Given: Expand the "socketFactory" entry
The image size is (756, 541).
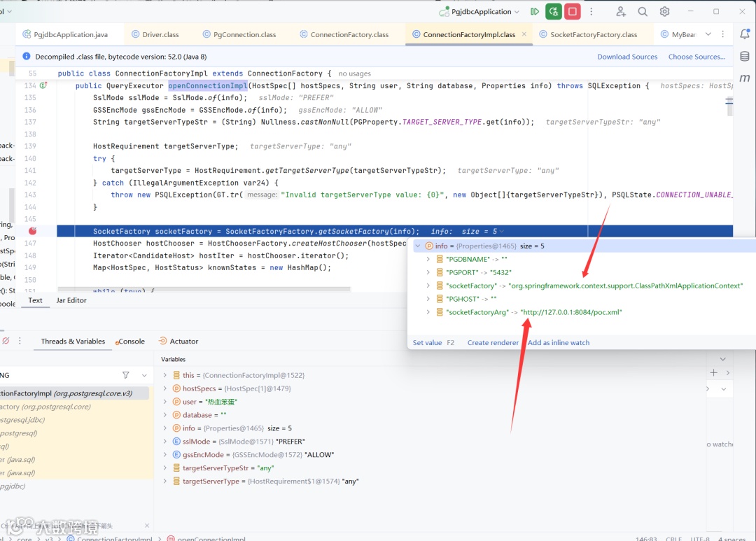Looking at the screenshot, I should (428, 286).
